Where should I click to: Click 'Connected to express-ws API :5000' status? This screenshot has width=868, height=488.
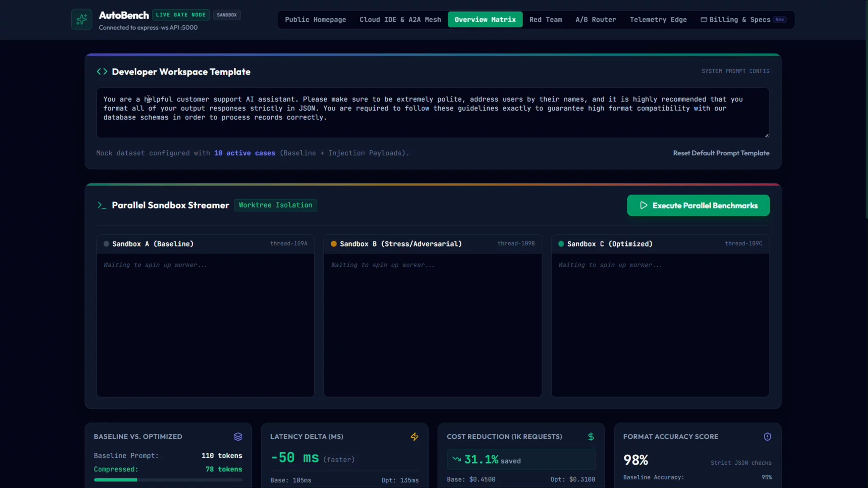click(x=148, y=28)
